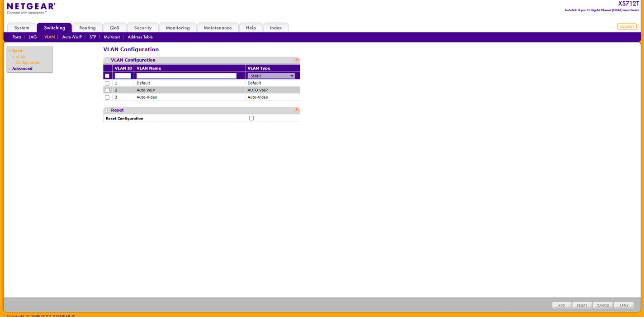The width and height of the screenshot is (644, 317).
Task: Go to Multicast submenu
Action: point(112,37)
